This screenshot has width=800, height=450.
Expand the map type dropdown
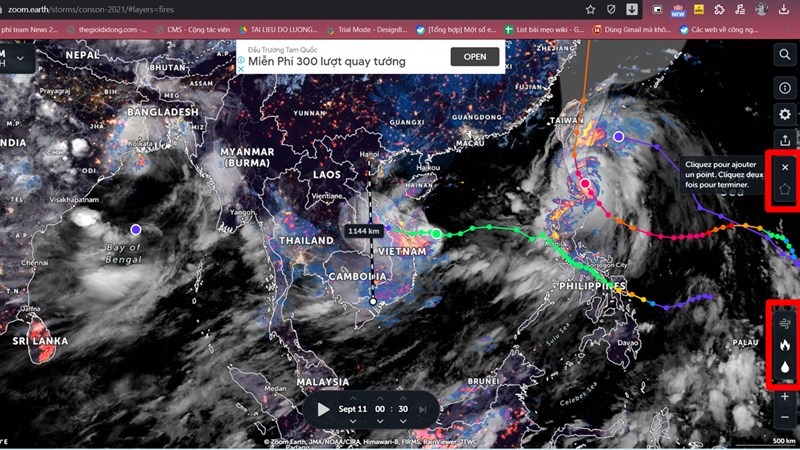tap(20, 58)
